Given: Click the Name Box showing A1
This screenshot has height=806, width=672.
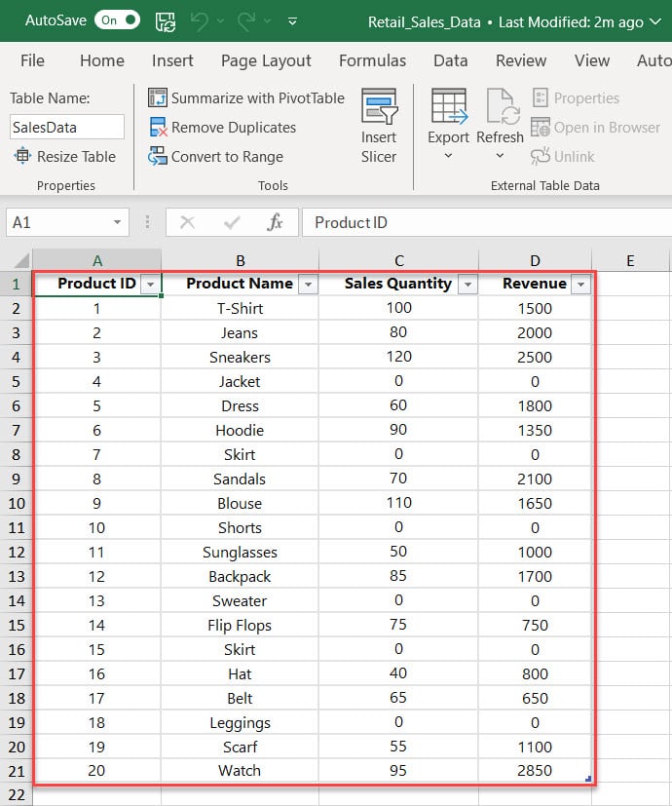Looking at the screenshot, I should click(57, 222).
